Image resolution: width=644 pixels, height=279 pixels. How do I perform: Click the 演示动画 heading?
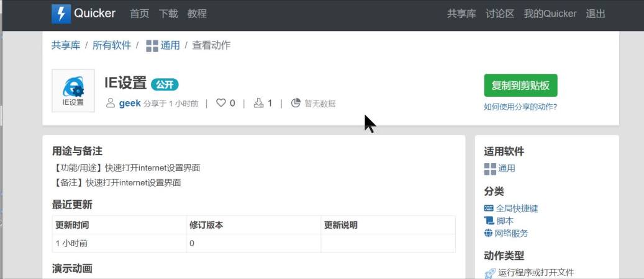click(72, 268)
